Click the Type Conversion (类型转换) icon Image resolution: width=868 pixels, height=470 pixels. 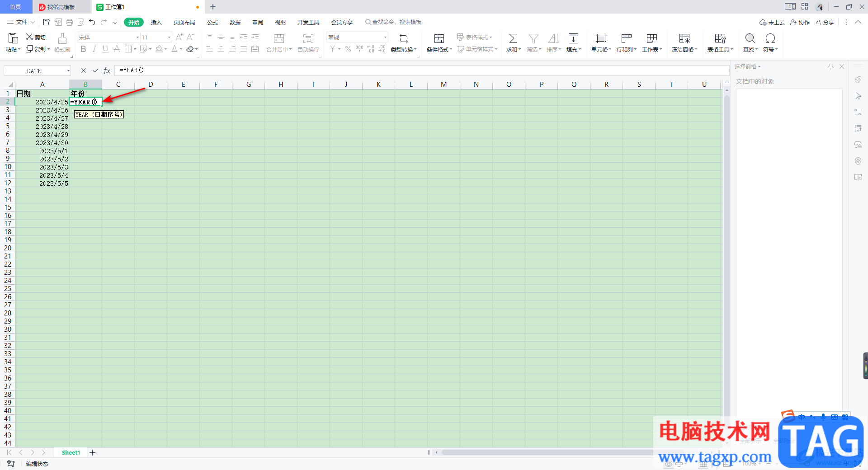coord(404,38)
